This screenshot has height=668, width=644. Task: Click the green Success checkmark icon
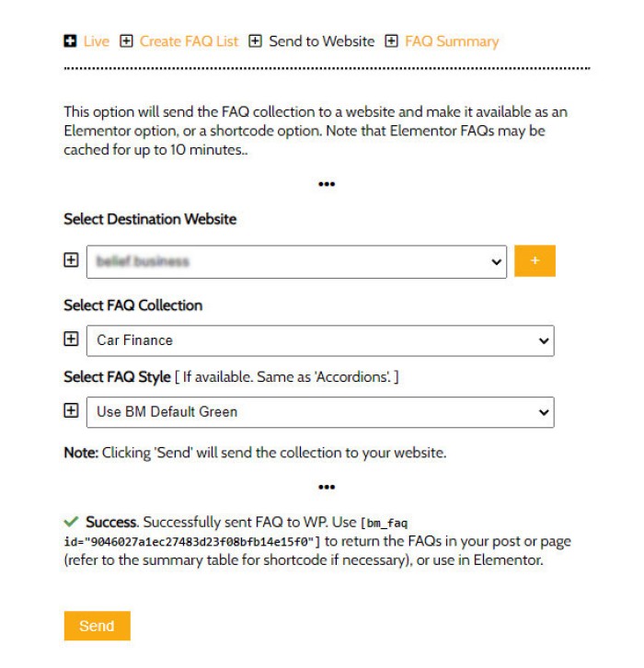coord(71,523)
